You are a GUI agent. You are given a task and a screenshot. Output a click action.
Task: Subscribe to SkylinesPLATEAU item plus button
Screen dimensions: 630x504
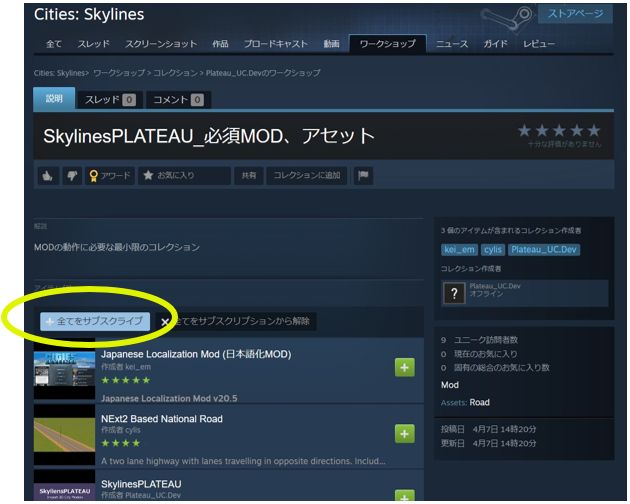405,497
